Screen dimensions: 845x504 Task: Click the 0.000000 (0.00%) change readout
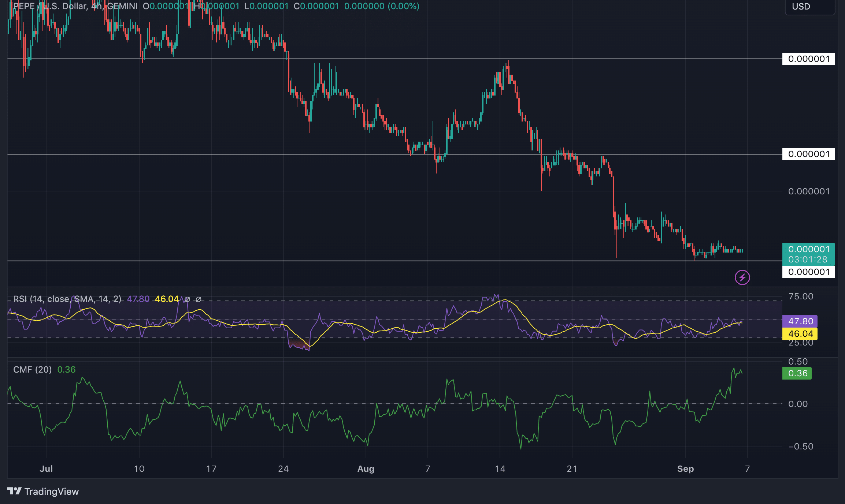coord(382,6)
